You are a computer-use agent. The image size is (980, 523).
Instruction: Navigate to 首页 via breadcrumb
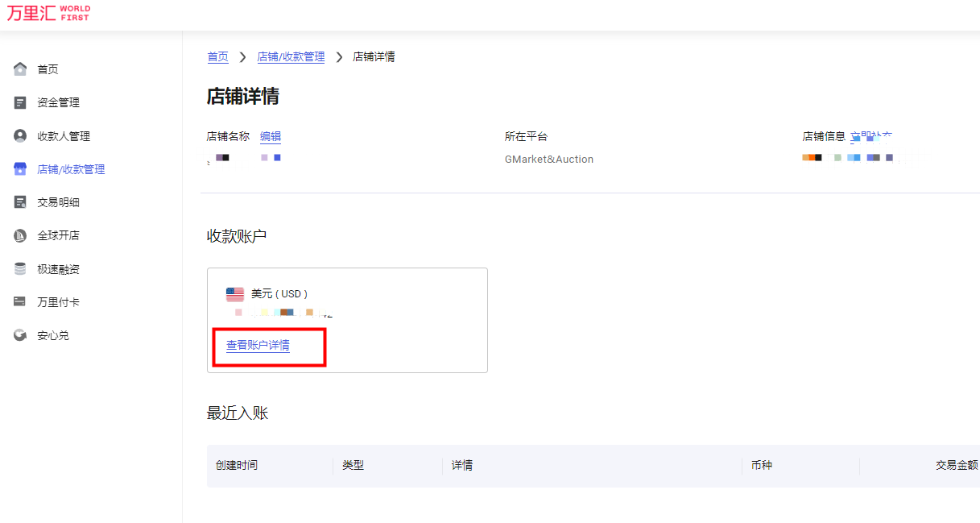click(217, 56)
